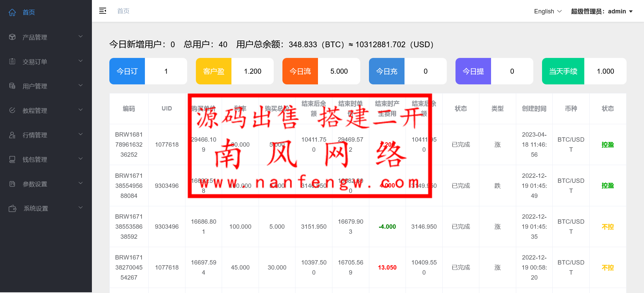Expand the 产品管理 submenu chevron
644x293 pixels.
coord(80,36)
